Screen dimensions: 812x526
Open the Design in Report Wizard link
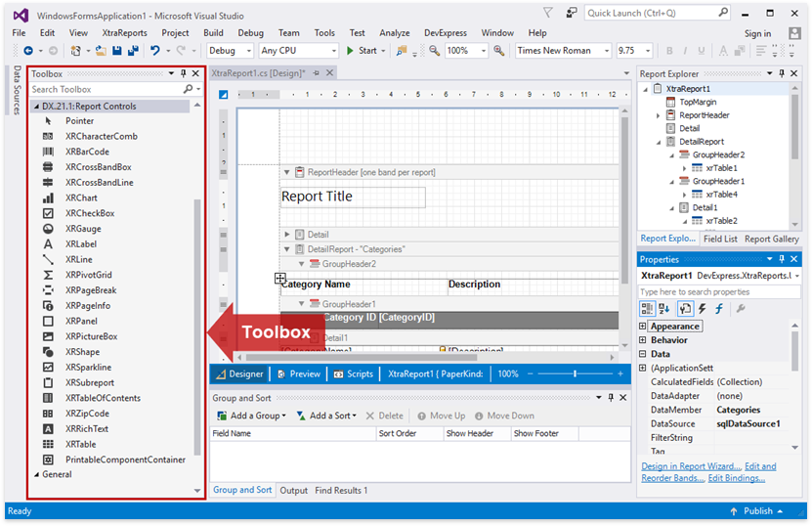point(691,466)
